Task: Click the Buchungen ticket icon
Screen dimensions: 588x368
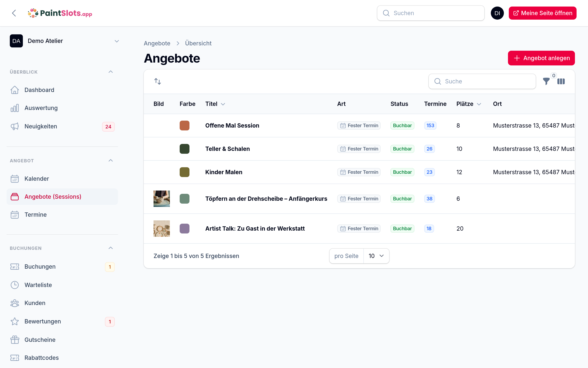Action: point(14,267)
